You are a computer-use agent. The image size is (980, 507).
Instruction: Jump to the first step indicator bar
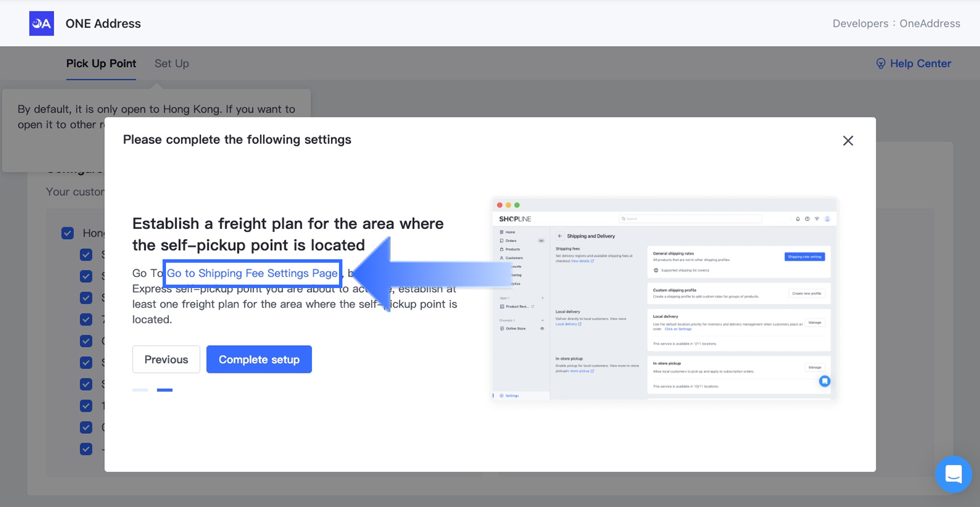click(140, 390)
